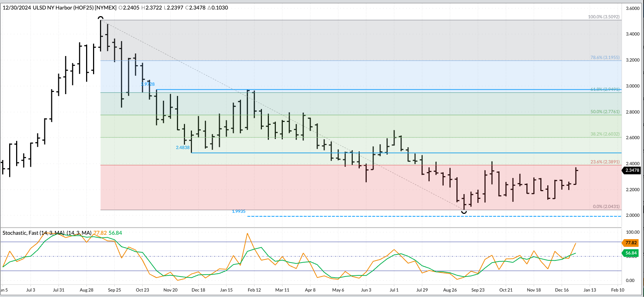Click the 38.2% (2.6032) Fibonacci label
This screenshot has width=644, height=297.
(605, 134)
